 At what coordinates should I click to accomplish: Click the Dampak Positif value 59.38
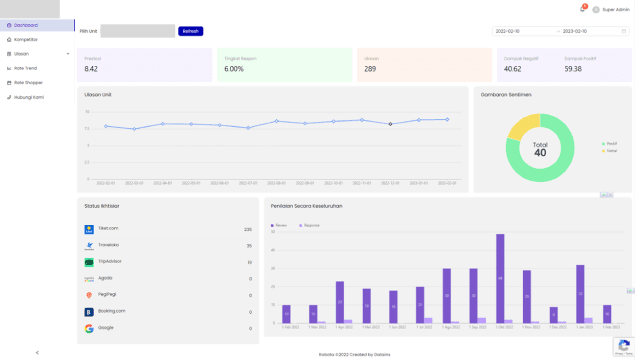[573, 69]
